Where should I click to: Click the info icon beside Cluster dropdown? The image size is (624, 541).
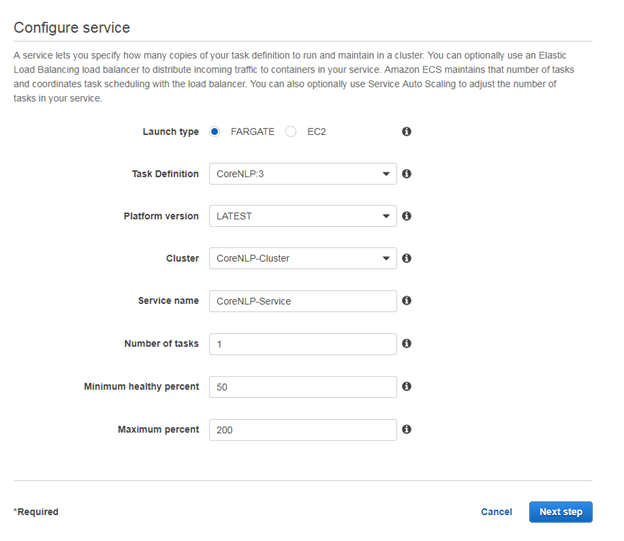point(406,258)
